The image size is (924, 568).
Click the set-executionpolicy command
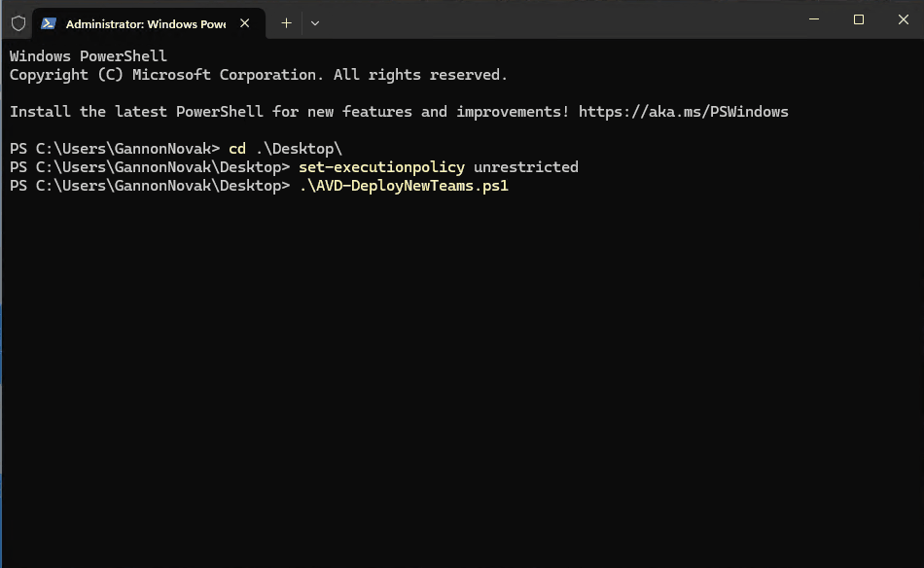pyautogui.click(x=381, y=167)
